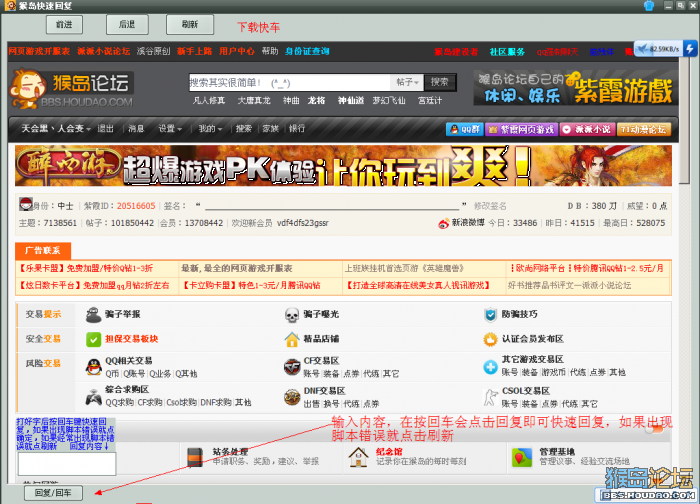Click the 站务处理 book icon

195,458
